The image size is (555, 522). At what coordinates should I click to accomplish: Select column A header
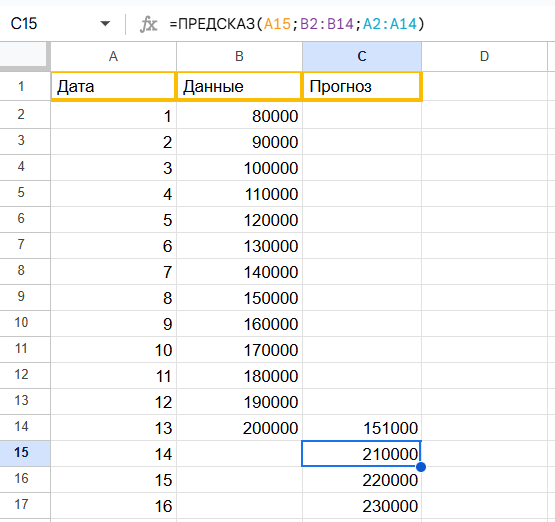pos(113,57)
